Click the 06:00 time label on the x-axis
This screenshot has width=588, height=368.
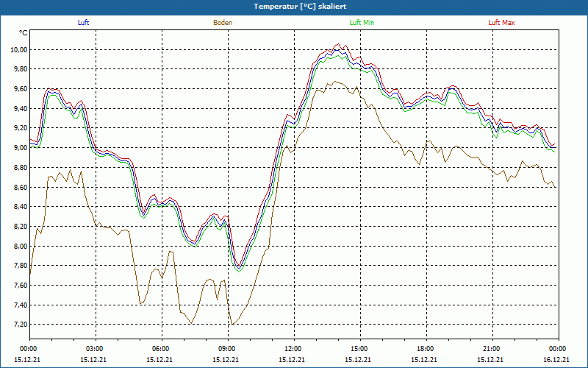162,349
